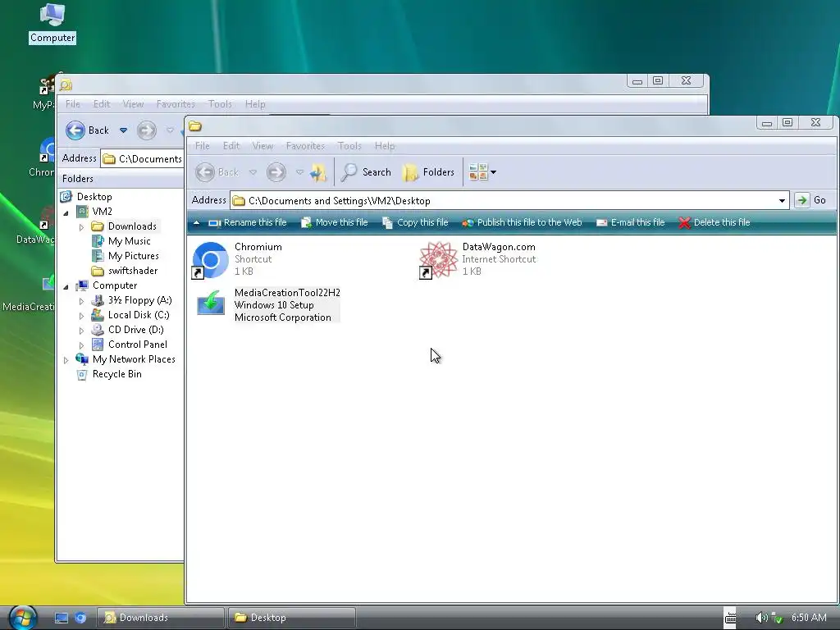The image size is (840, 630).
Task: Open Help menu in Desktop window
Action: (x=385, y=146)
